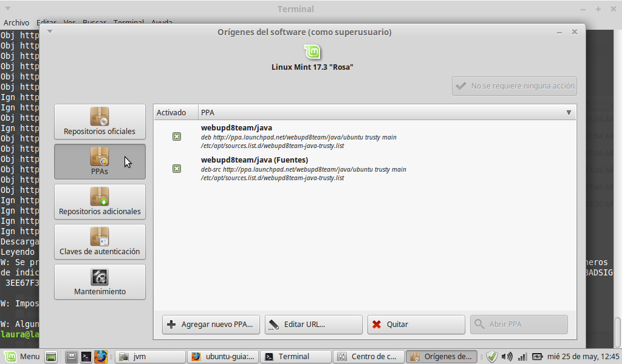The image size is (622, 364).
Task: Open the Terminal window menu arrow
Action: pyautogui.click(x=6, y=9)
